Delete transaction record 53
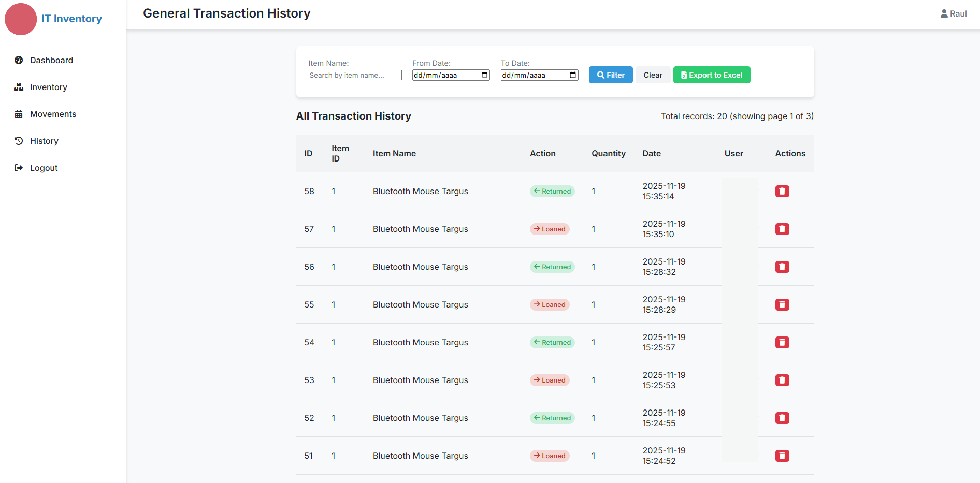980x483 pixels. pyautogui.click(x=782, y=380)
